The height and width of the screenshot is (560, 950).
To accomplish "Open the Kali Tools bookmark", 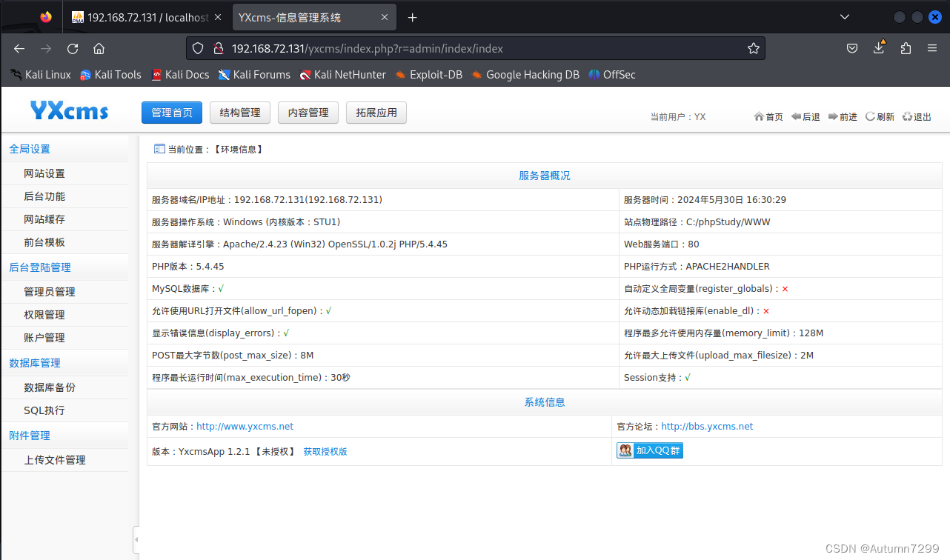I will [x=110, y=75].
